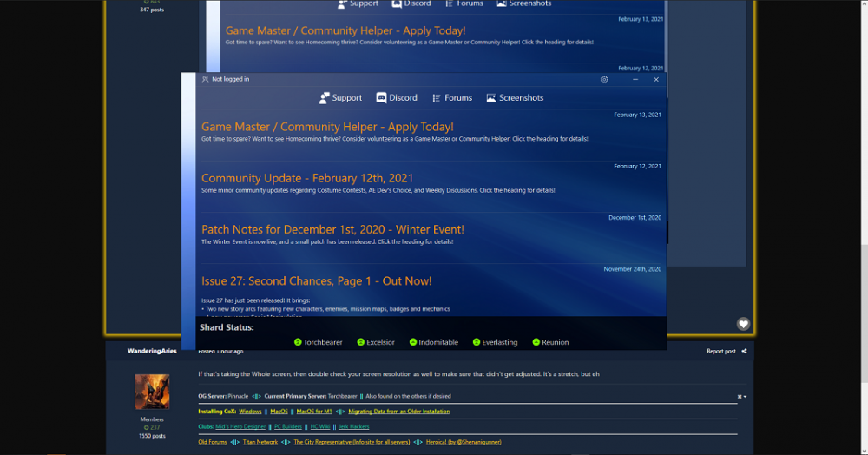Click Torchbearer shard status indicator
Screen dimensions: 868x455
point(298,342)
